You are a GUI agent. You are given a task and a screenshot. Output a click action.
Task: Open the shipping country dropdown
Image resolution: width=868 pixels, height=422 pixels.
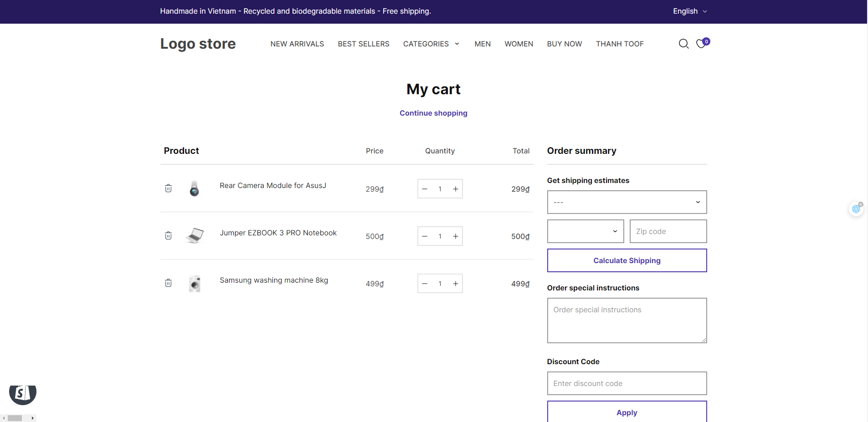click(x=627, y=202)
